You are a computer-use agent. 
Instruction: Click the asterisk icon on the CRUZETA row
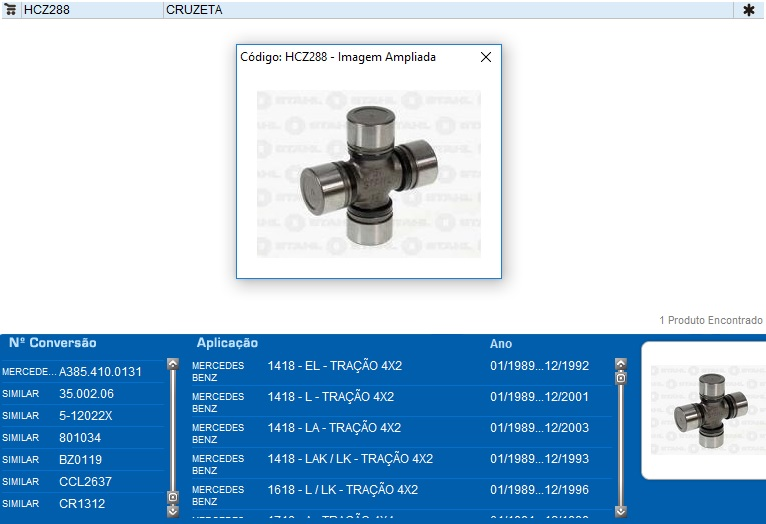pyautogui.click(x=748, y=10)
